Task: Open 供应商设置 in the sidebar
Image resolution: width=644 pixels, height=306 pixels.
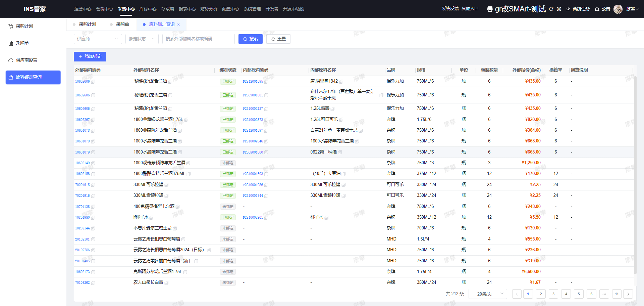Action: pyautogui.click(x=26, y=60)
